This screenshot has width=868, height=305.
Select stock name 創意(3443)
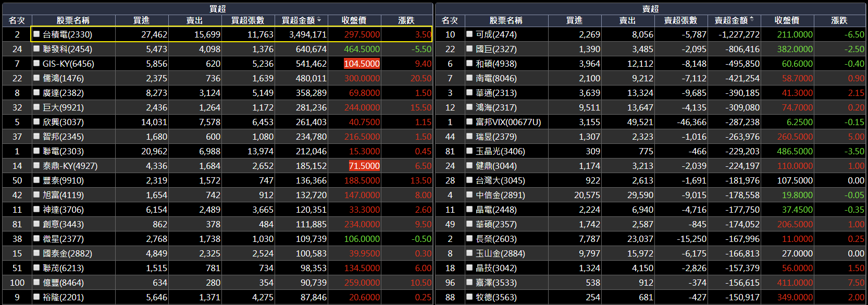(63, 224)
